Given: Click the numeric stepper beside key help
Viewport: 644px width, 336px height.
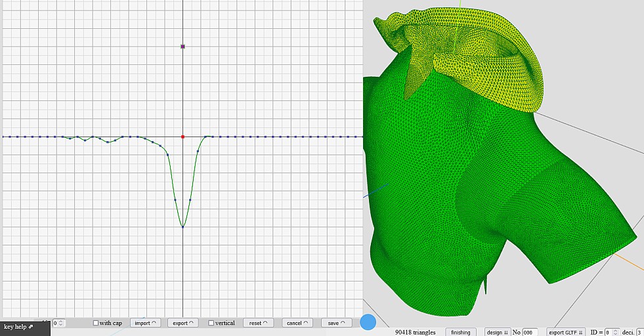Looking at the screenshot, I should (59, 323).
